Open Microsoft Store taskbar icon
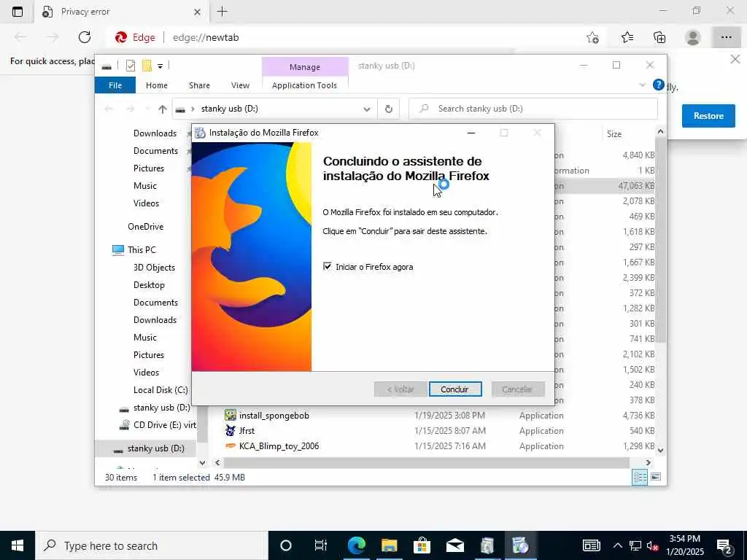747x560 pixels. point(422,545)
